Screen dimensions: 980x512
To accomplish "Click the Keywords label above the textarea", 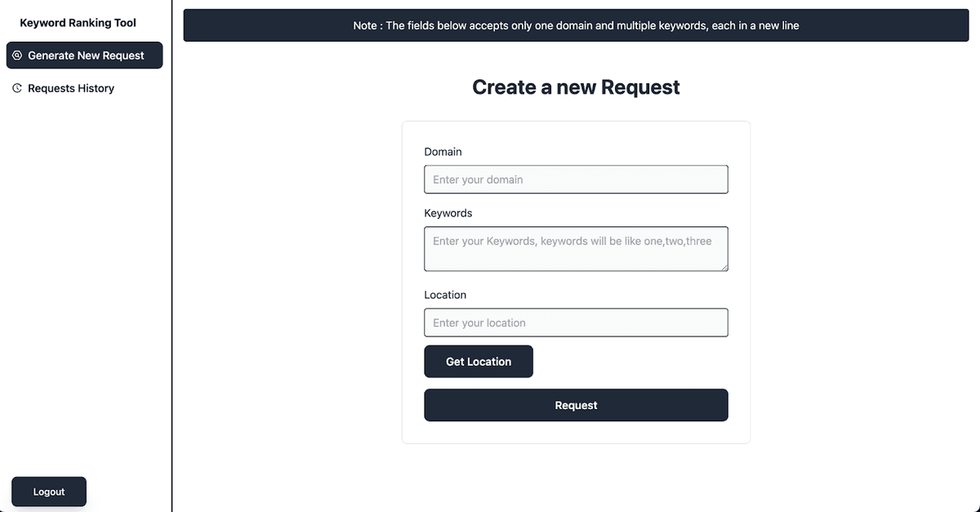I will [x=448, y=212].
